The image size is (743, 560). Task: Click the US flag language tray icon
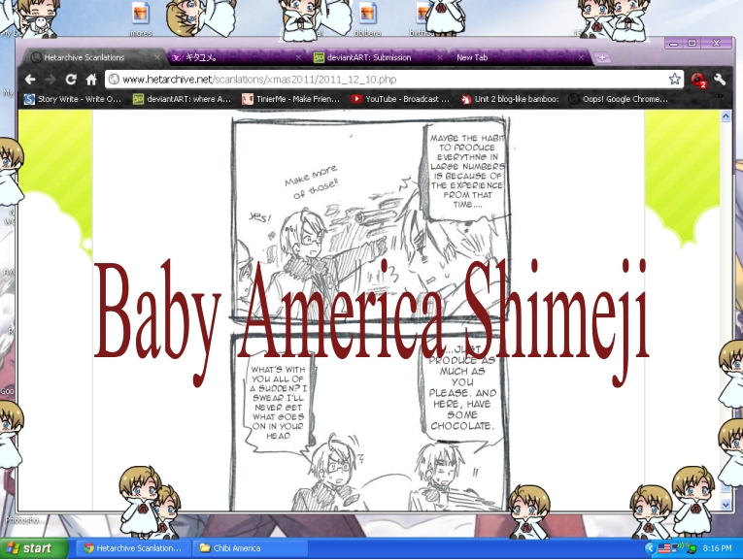[x=664, y=548]
